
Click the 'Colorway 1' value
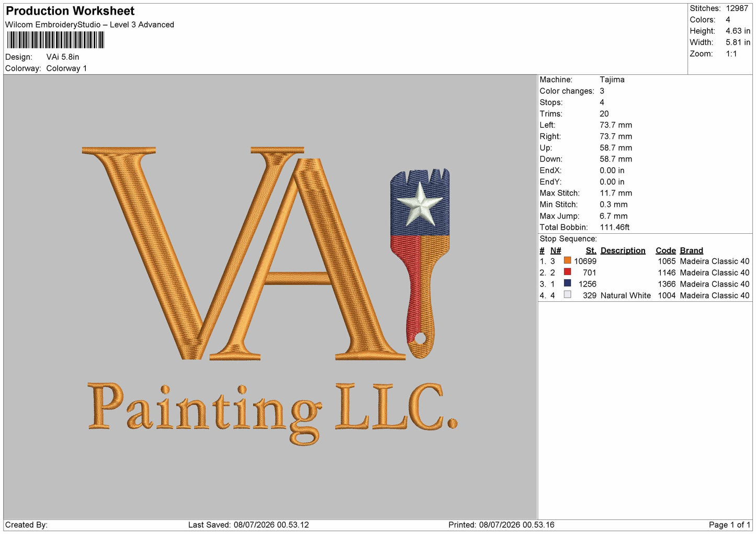click(x=66, y=69)
